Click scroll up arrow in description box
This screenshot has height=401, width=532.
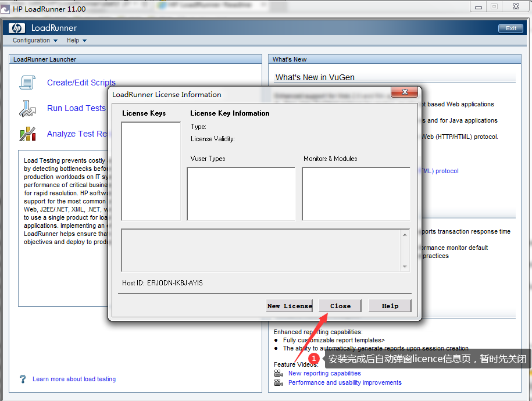click(405, 235)
